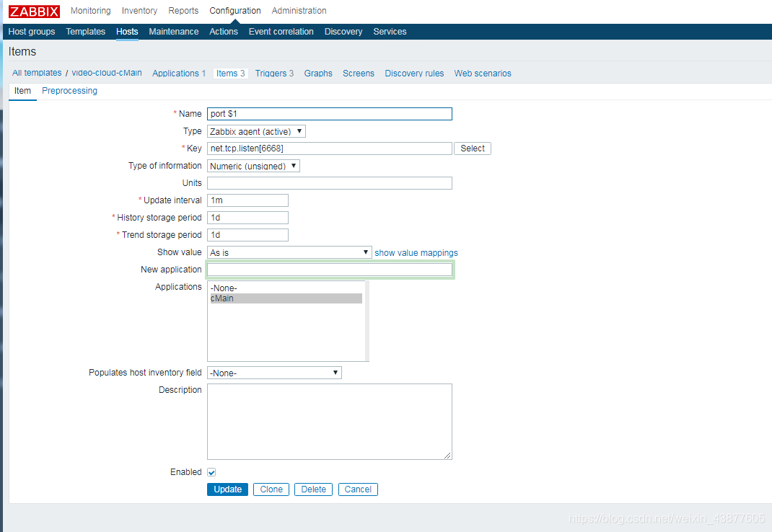
Task: Click the Update button
Action: (x=227, y=489)
